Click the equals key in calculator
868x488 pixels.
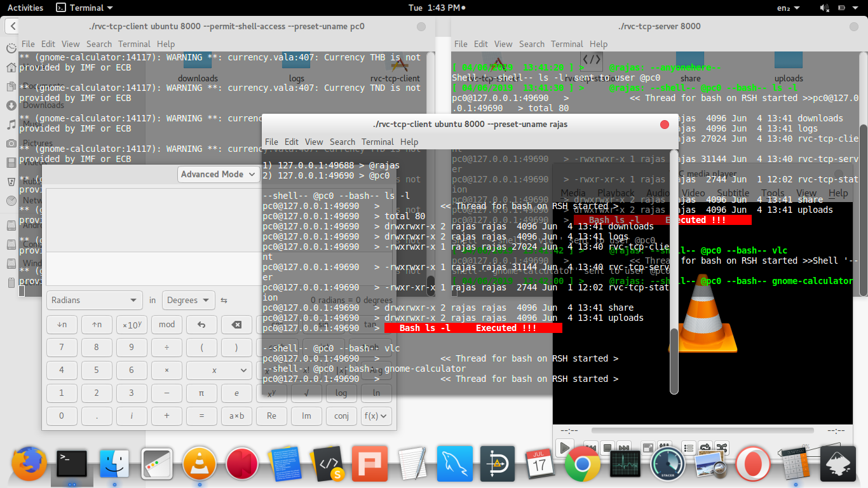tap(201, 416)
